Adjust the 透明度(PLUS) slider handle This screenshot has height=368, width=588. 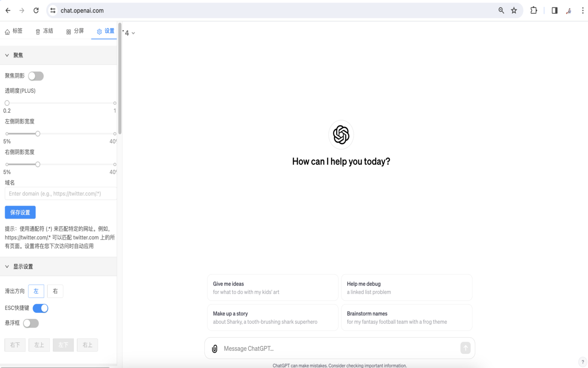[x=7, y=103]
